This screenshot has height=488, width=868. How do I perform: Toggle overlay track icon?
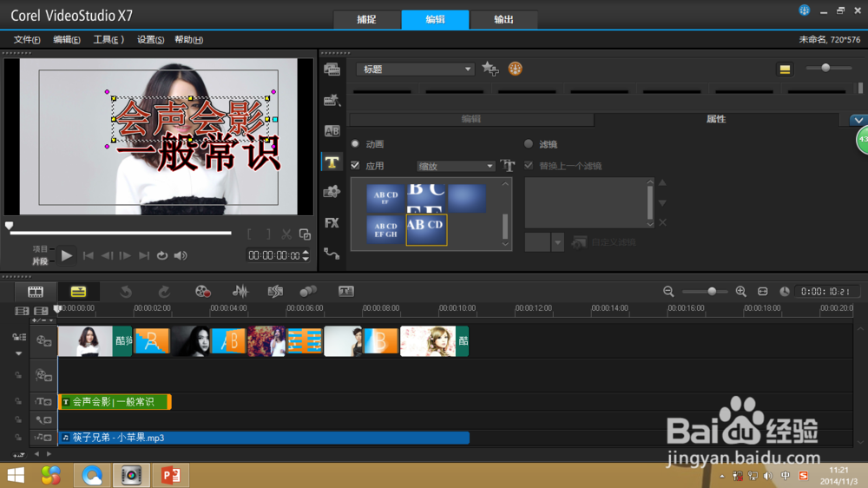click(43, 375)
